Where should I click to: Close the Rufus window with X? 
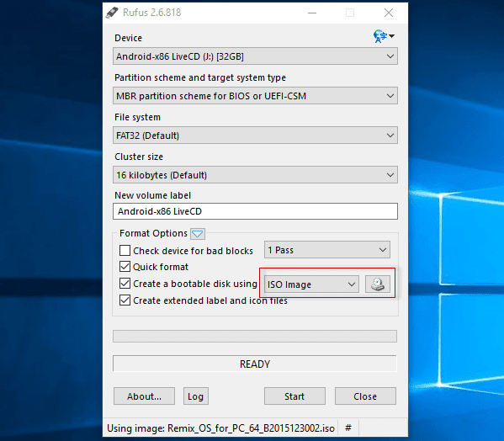coord(389,13)
